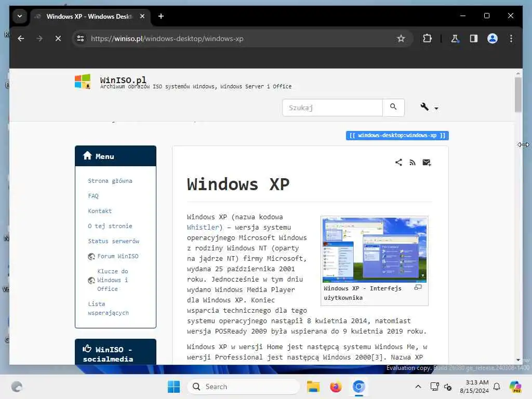Open a new browser tab
The width and height of the screenshot is (532, 399).
click(x=161, y=16)
